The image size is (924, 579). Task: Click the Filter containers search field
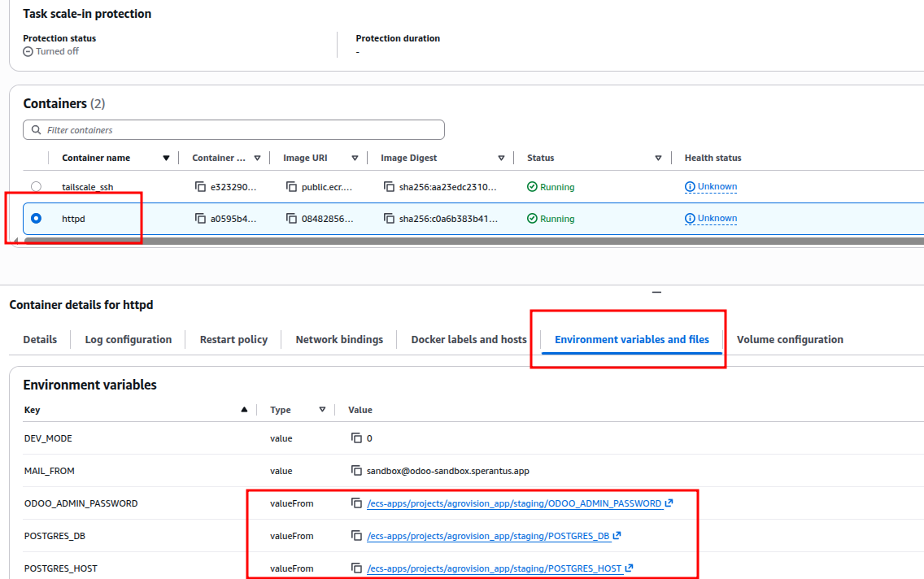click(x=234, y=130)
